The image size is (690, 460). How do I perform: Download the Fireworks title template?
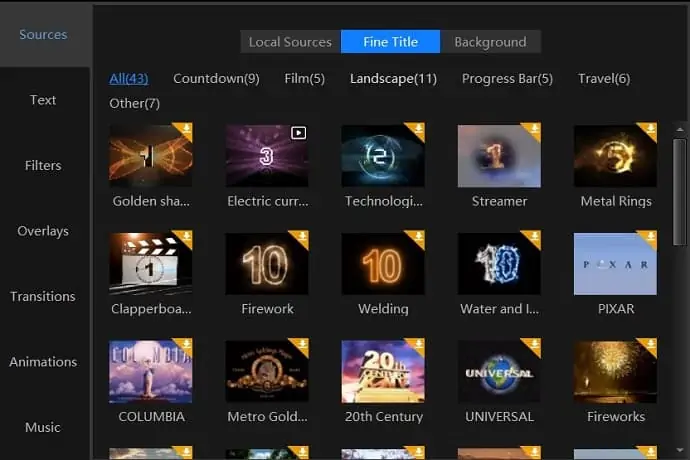point(650,345)
